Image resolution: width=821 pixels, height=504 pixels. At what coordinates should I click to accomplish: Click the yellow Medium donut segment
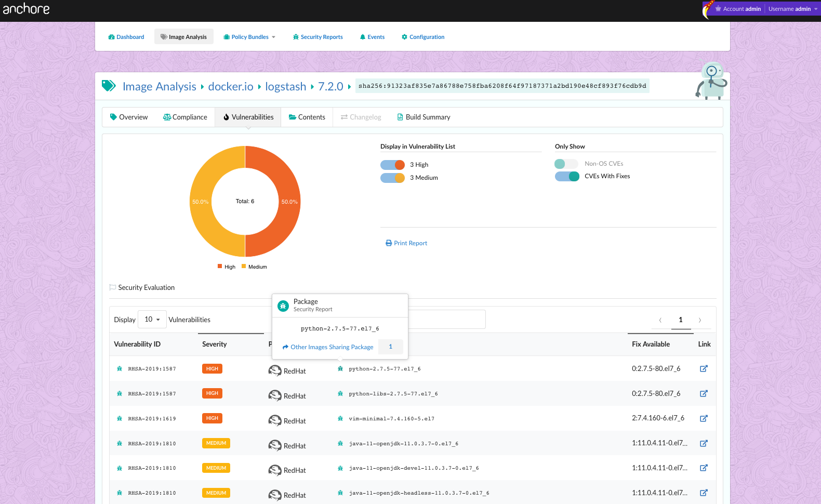201,202
